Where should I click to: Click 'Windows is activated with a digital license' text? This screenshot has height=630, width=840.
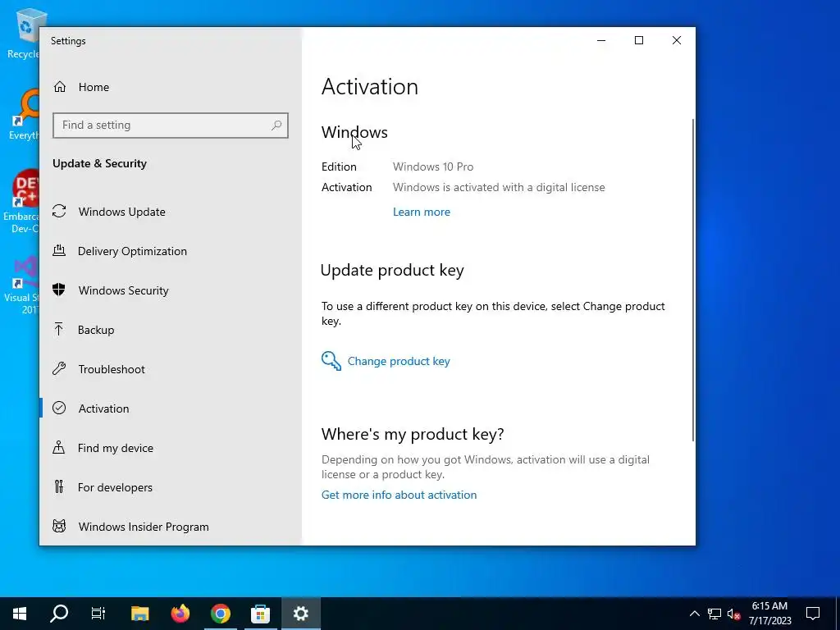(499, 187)
